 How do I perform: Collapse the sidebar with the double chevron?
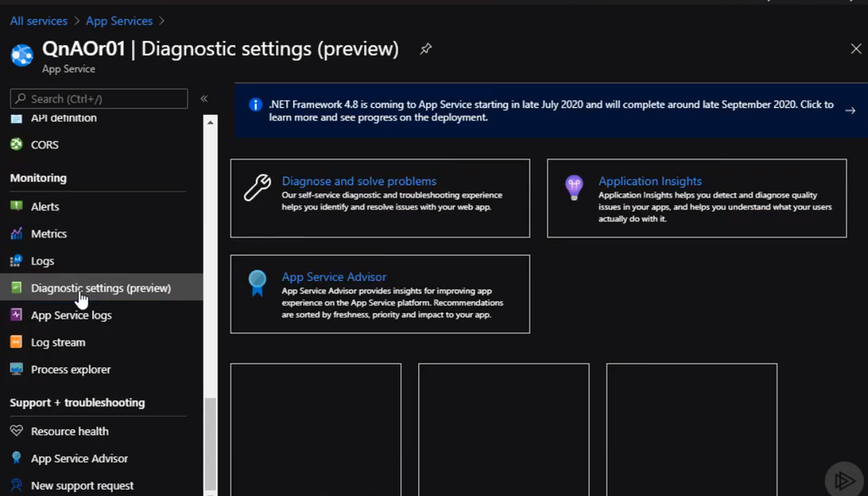point(204,98)
